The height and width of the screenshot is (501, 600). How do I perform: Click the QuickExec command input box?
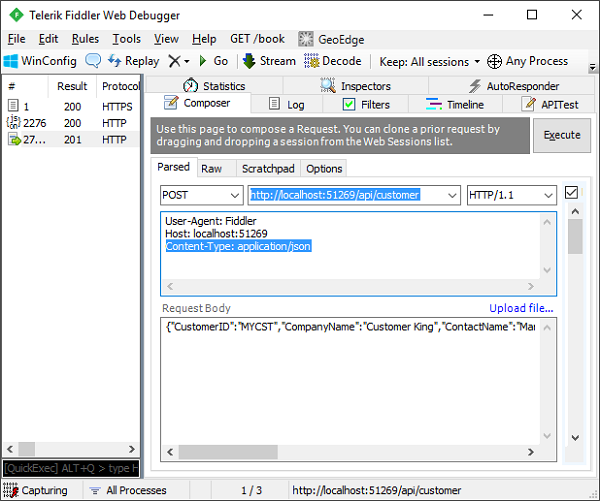[71, 468]
